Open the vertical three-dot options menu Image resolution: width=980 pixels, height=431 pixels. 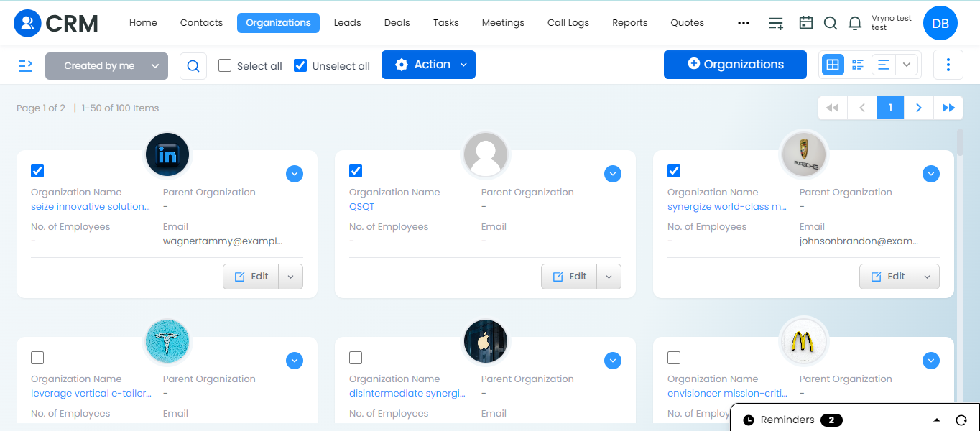[x=948, y=65]
